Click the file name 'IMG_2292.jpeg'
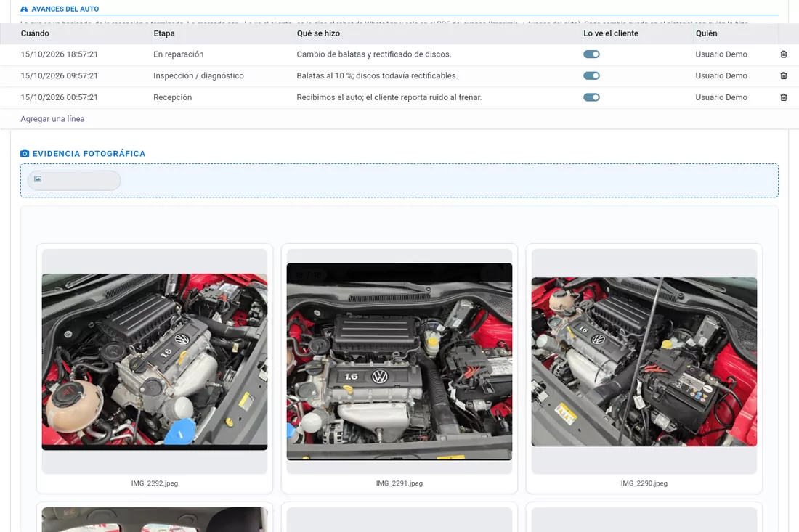The height and width of the screenshot is (532, 799). pyautogui.click(x=155, y=483)
